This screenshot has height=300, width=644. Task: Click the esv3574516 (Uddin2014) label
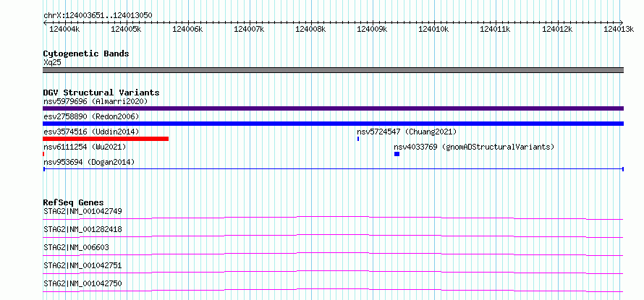(91, 132)
